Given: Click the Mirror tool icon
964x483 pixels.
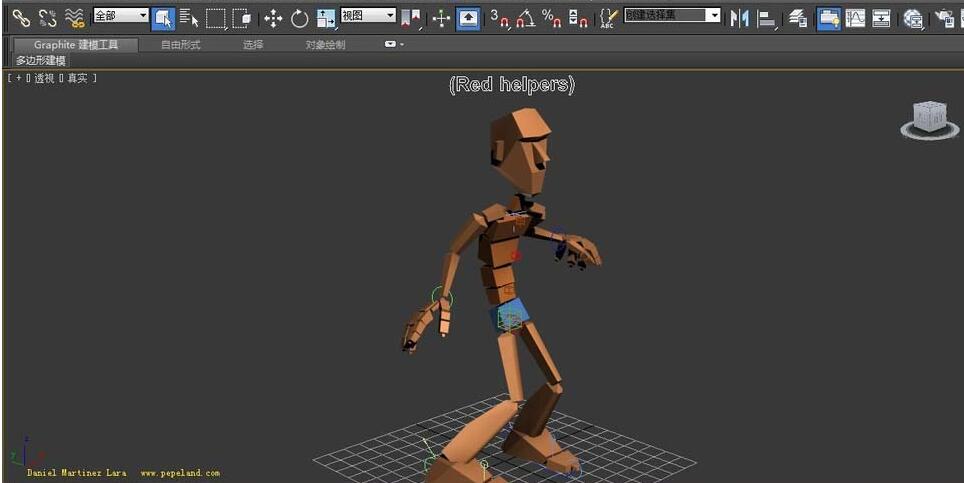Looking at the screenshot, I should click(x=739, y=18).
